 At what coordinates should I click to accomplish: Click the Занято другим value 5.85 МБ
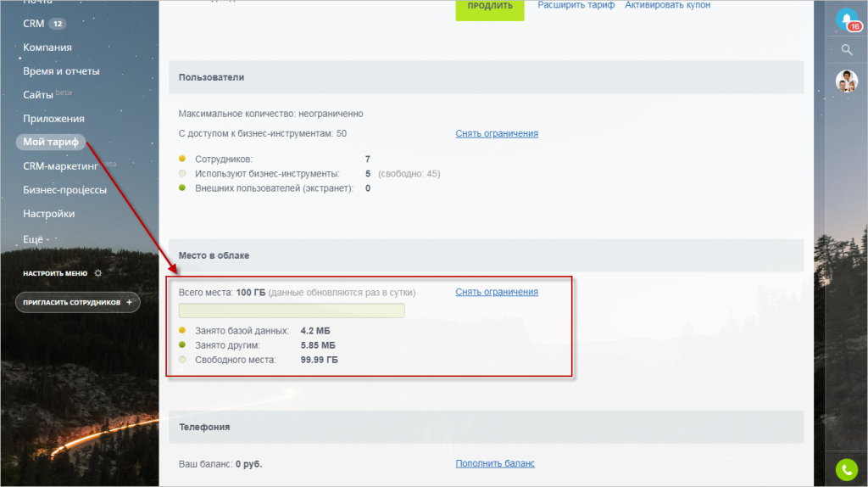[318, 345]
